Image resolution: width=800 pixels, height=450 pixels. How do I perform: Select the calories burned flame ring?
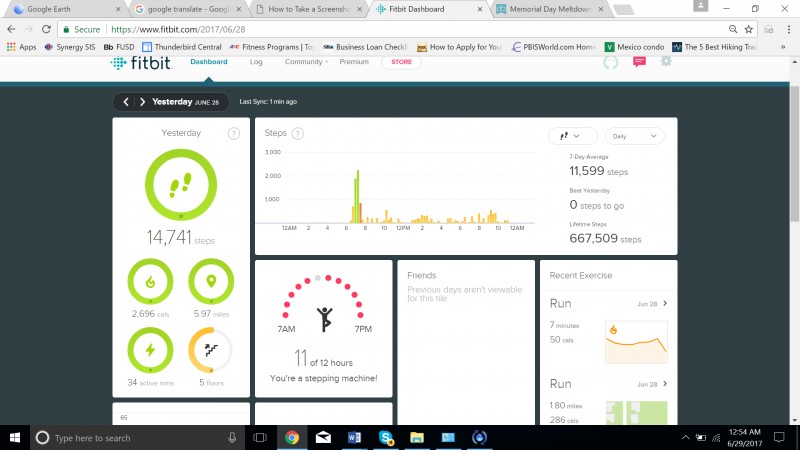150,281
